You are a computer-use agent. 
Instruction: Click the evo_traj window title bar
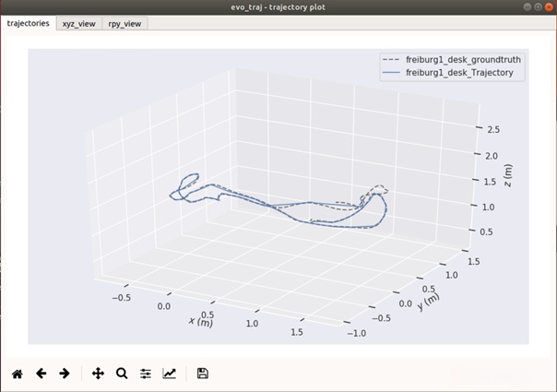pos(278,7)
